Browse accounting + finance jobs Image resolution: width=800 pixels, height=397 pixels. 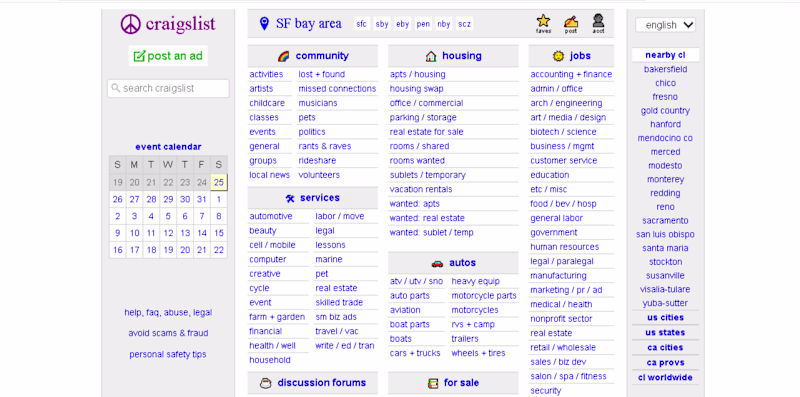click(571, 75)
